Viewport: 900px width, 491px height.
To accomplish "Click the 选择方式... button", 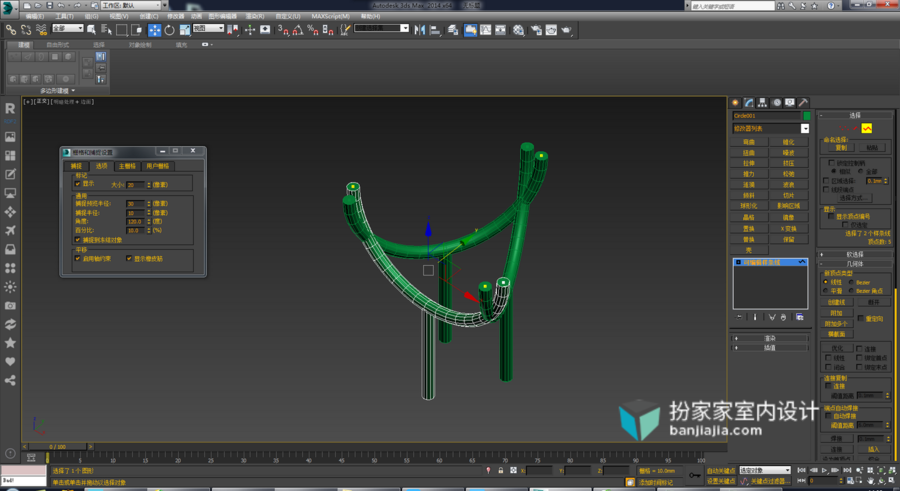I will pos(853,198).
